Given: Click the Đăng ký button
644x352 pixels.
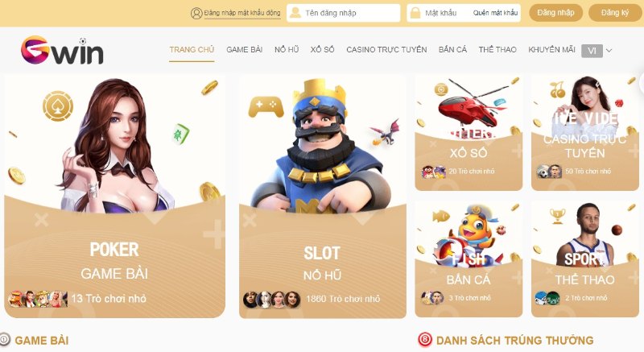Looking at the screenshot, I should click(x=615, y=13).
